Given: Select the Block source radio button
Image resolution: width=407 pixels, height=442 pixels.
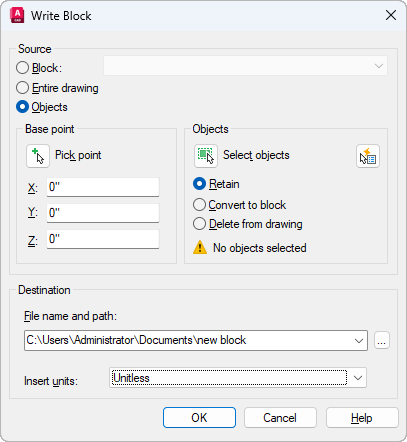Looking at the screenshot, I should [x=22, y=68].
